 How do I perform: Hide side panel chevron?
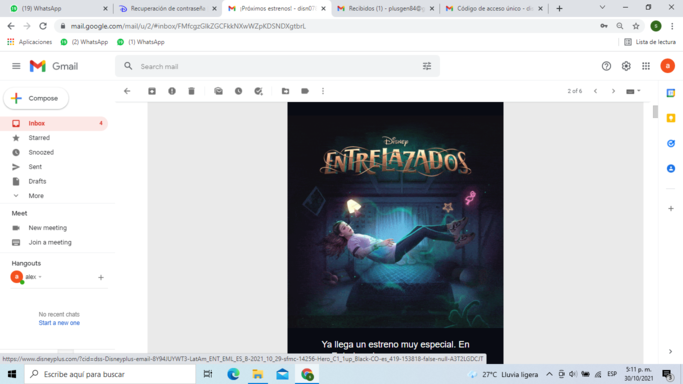click(670, 351)
